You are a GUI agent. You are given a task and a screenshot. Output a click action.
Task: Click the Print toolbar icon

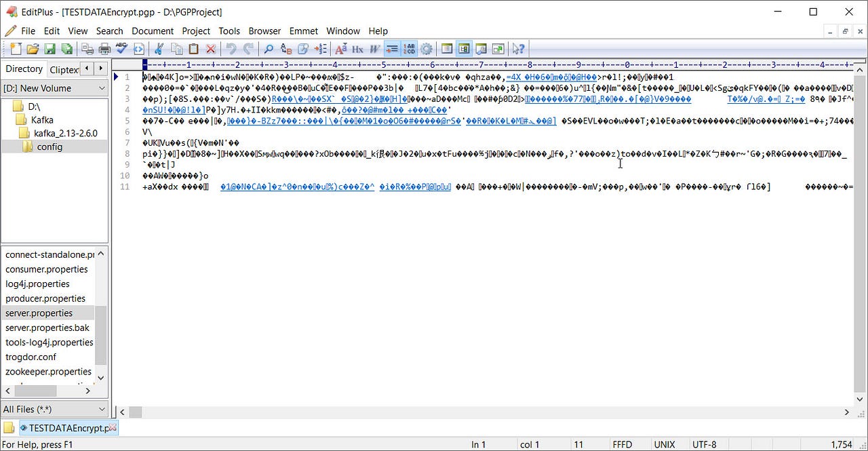(x=104, y=49)
